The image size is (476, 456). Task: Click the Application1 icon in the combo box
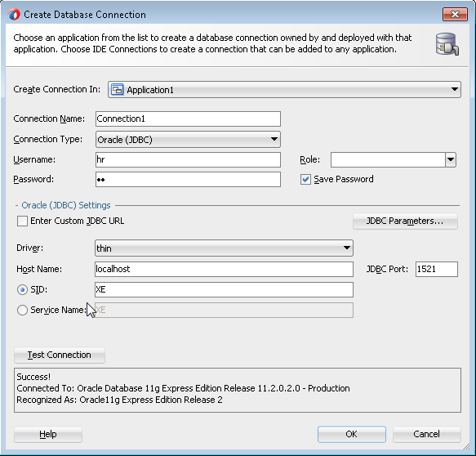coord(118,90)
